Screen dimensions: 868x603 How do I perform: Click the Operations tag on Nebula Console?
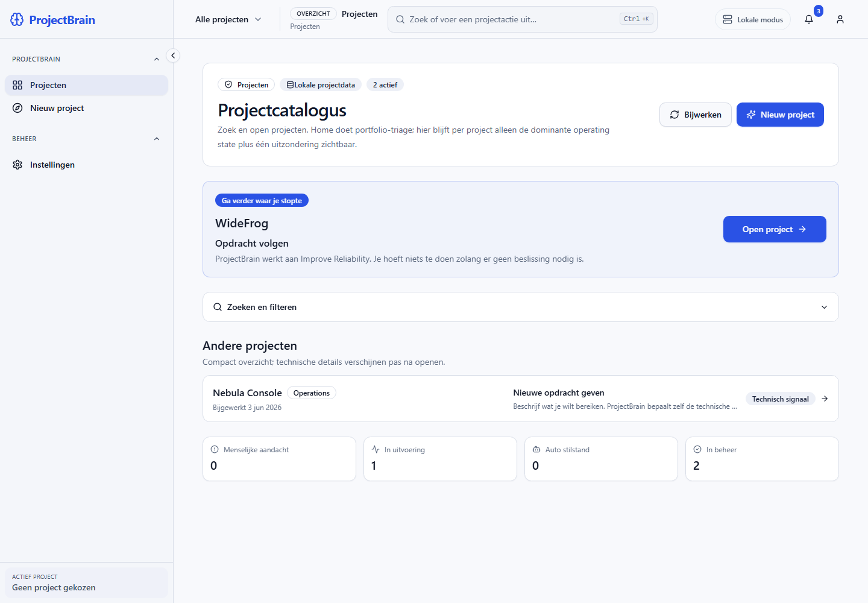tap(312, 393)
